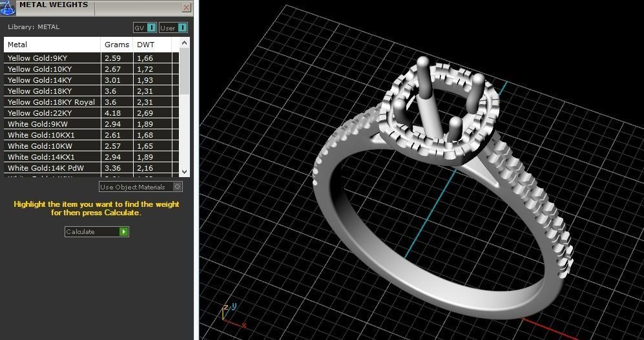Screen dimensions: 644x340
Task: Select Yellow Gold:9KY row
Action: [x=92, y=58]
